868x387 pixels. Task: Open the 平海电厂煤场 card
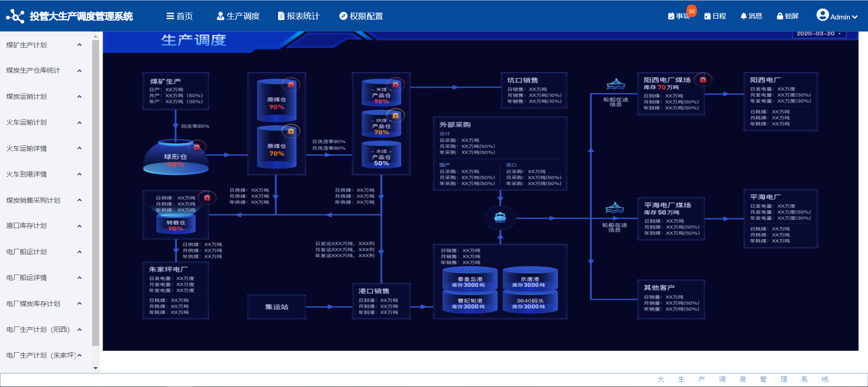[671, 219]
